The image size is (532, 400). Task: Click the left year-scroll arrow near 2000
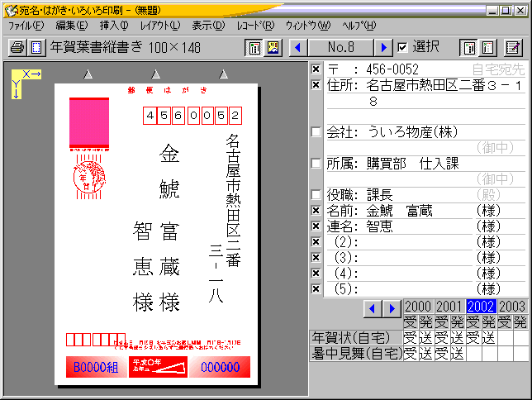[373, 308]
